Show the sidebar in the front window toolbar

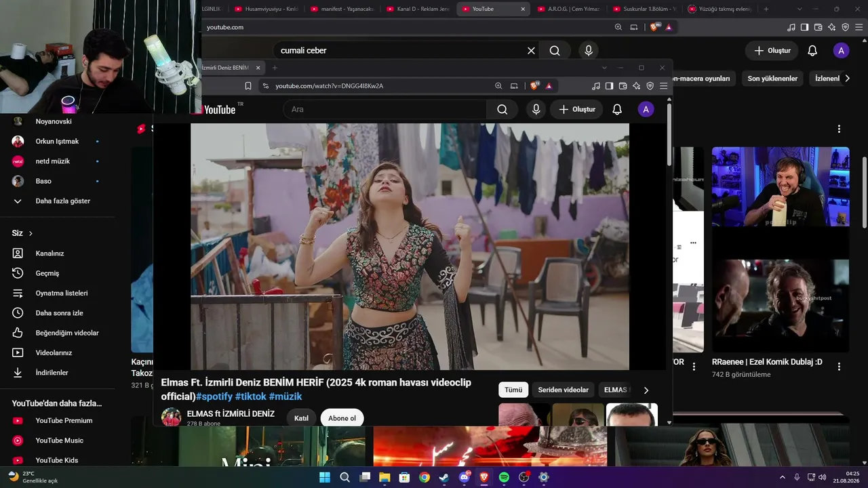coord(609,86)
